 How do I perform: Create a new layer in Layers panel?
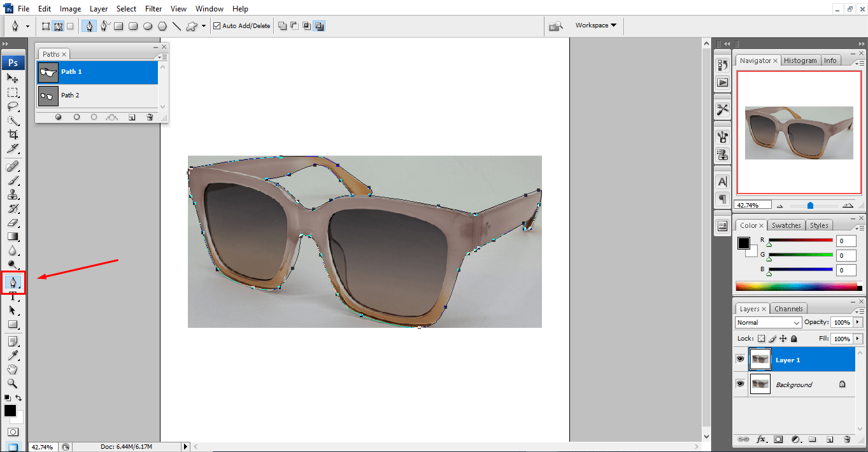point(830,439)
